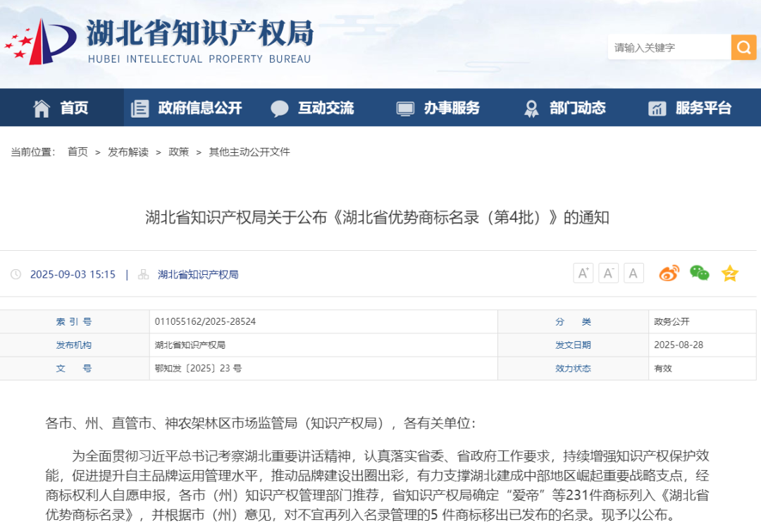Screen dimensions: 761x532
Task: Select 部门动态 in navigation bar
Action: (x=564, y=108)
